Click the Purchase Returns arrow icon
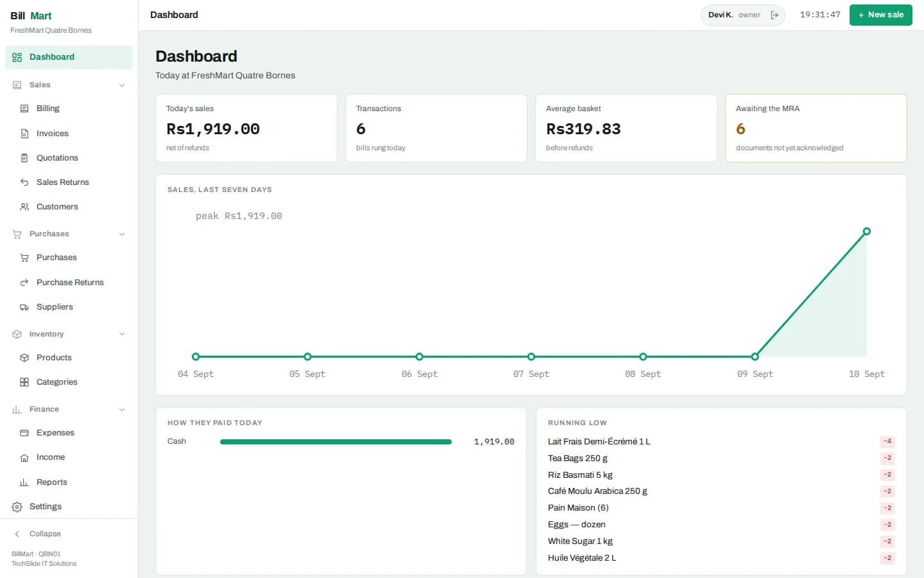924x578 pixels. point(24,283)
